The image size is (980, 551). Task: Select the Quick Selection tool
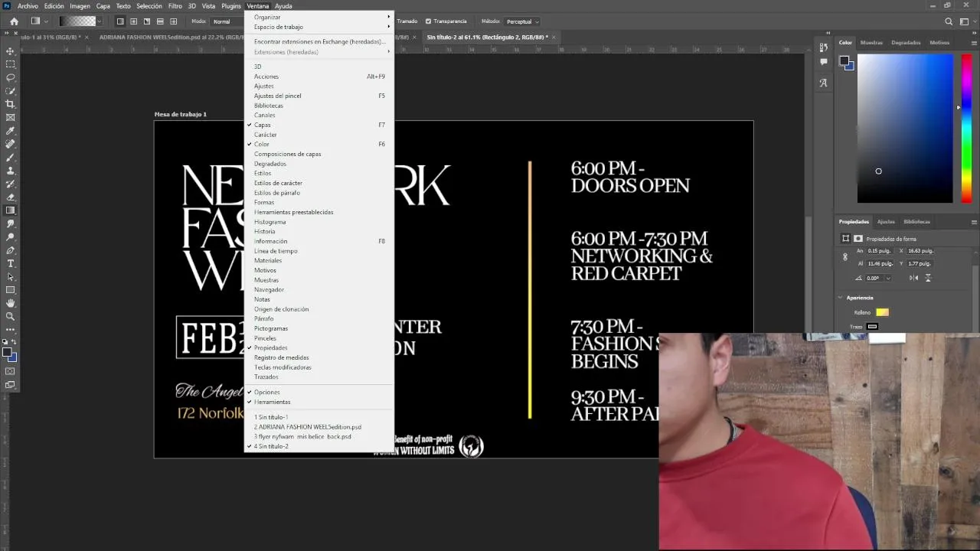coord(11,91)
